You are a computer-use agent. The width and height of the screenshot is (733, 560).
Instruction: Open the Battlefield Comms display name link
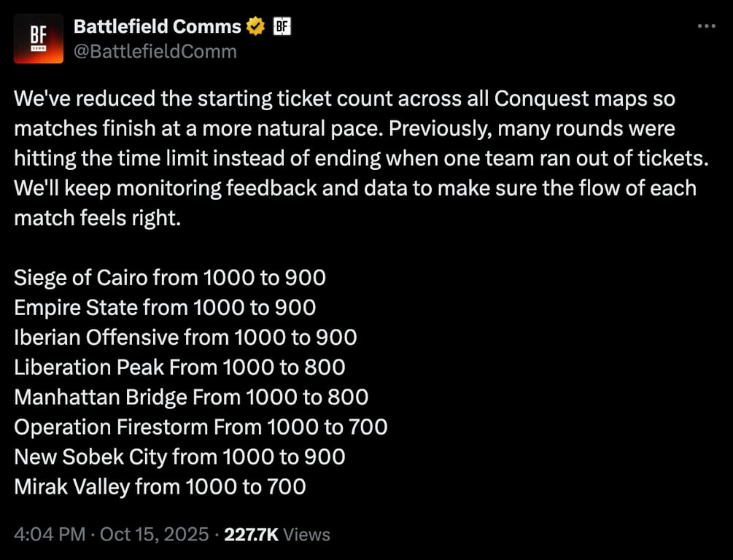pos(158,27)
